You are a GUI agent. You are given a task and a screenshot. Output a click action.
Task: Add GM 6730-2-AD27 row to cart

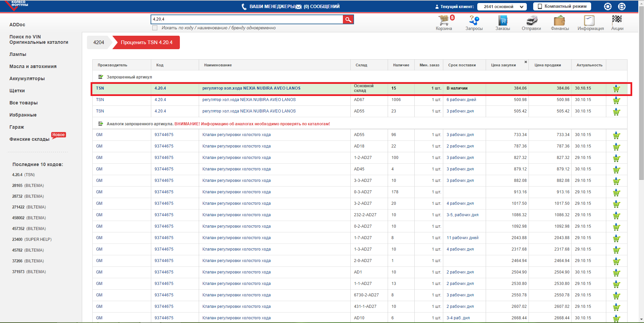[x=616, y=296]
